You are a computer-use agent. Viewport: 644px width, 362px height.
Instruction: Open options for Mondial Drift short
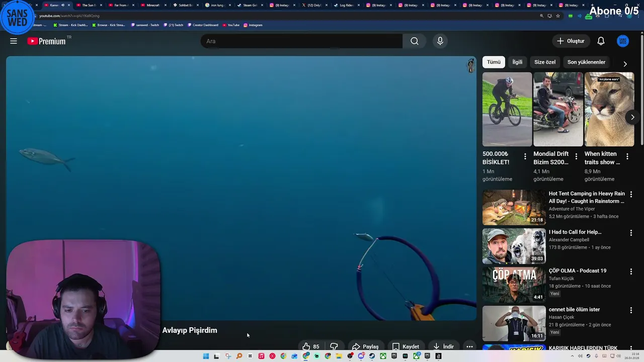tap(576, 156)
